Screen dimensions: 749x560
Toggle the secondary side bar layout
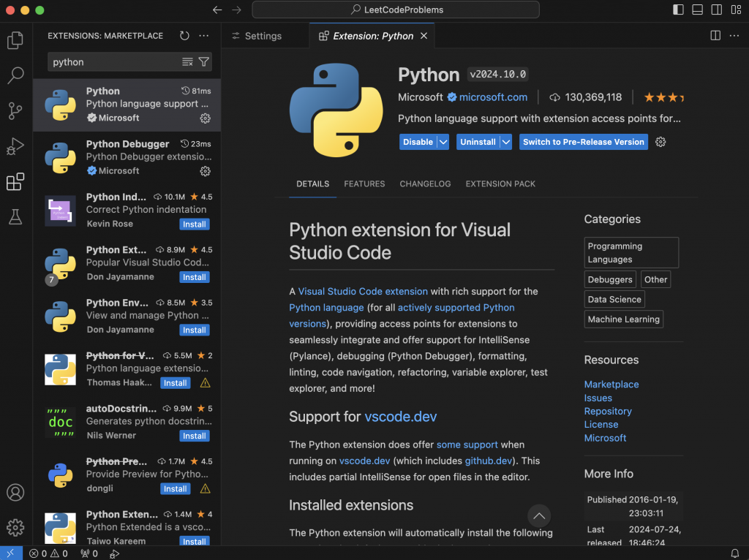pos(717,10)
